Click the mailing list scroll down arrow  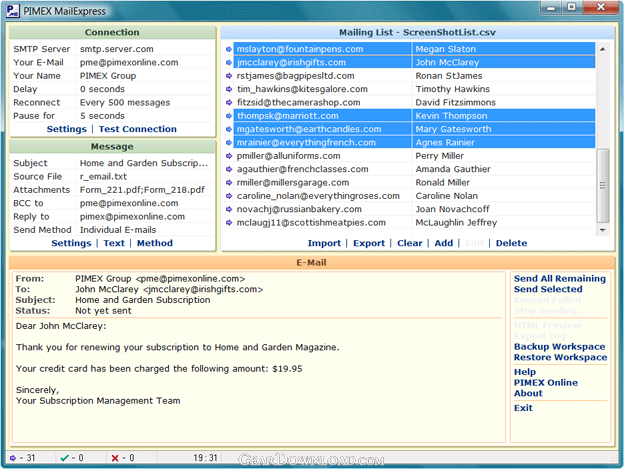click(x=603, y=230)
